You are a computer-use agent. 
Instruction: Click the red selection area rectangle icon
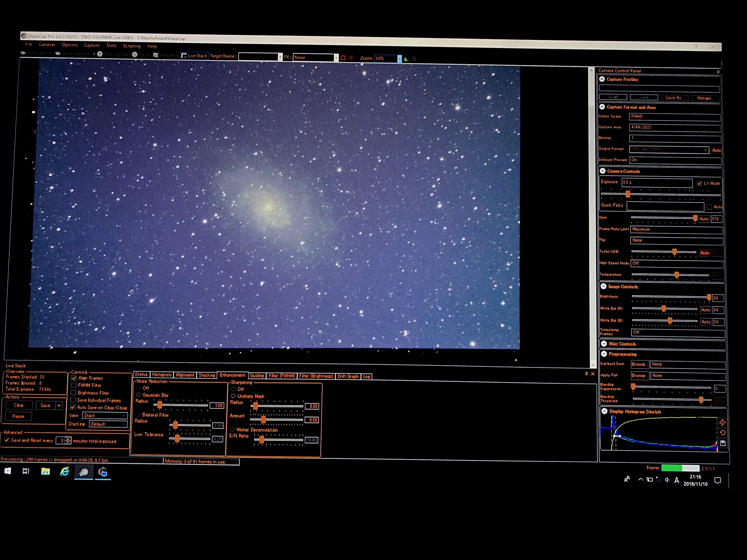(x=343, y=58)
